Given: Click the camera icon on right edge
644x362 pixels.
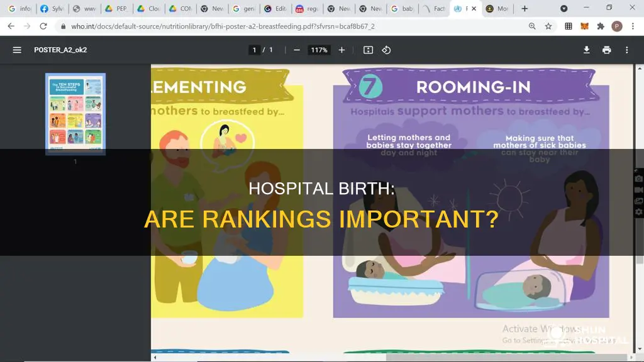Looking at the screenshot, I should [x=639, y=179].
